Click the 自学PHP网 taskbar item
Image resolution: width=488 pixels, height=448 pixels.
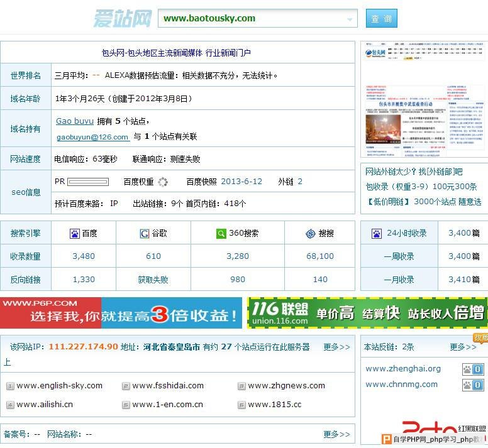click(433, 439)
